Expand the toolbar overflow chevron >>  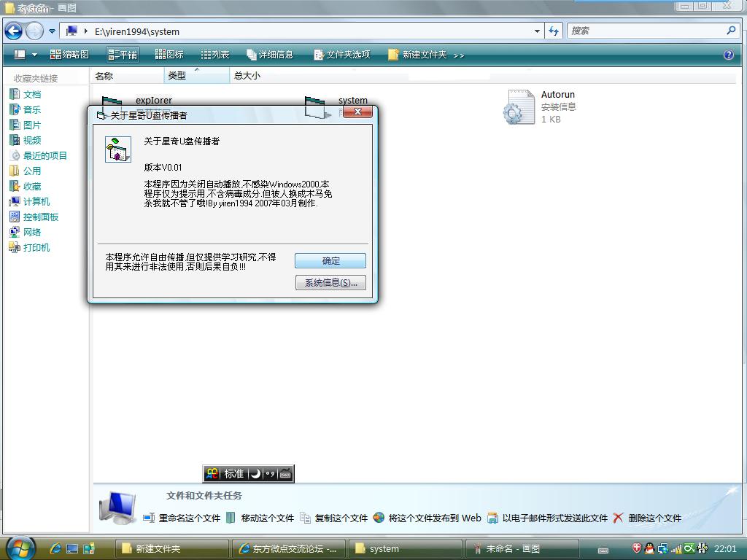[459, 55]
